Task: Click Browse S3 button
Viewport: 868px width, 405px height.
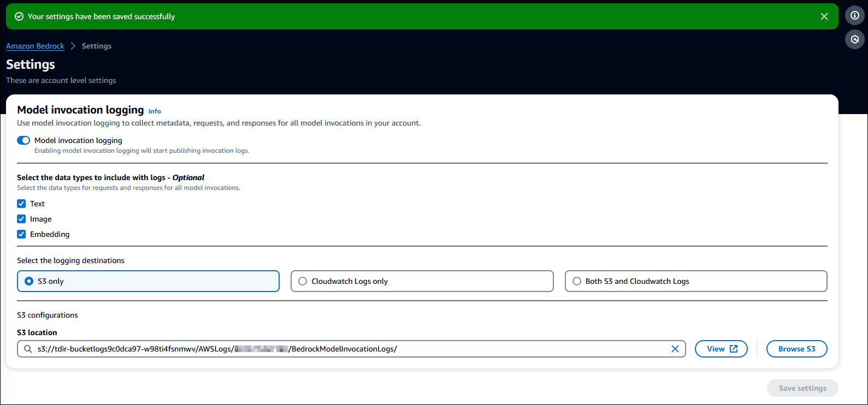Action: point(796,349)
